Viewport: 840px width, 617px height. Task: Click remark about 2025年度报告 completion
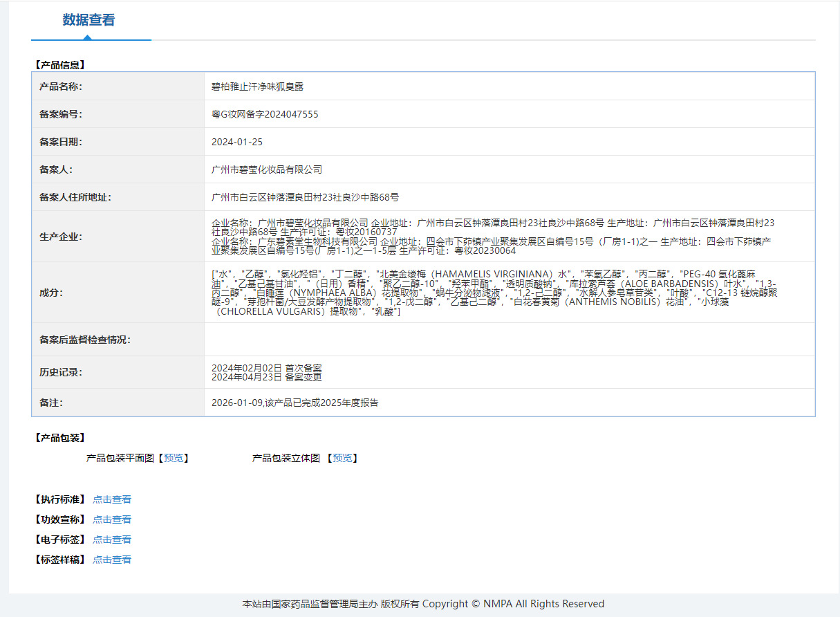[x=295, y=403]
